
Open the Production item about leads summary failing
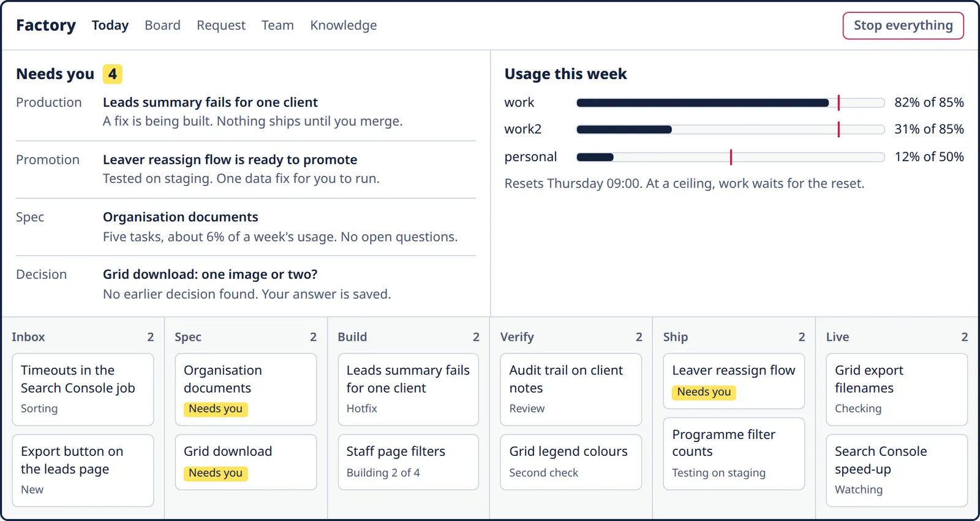click(x=246, y=112)
